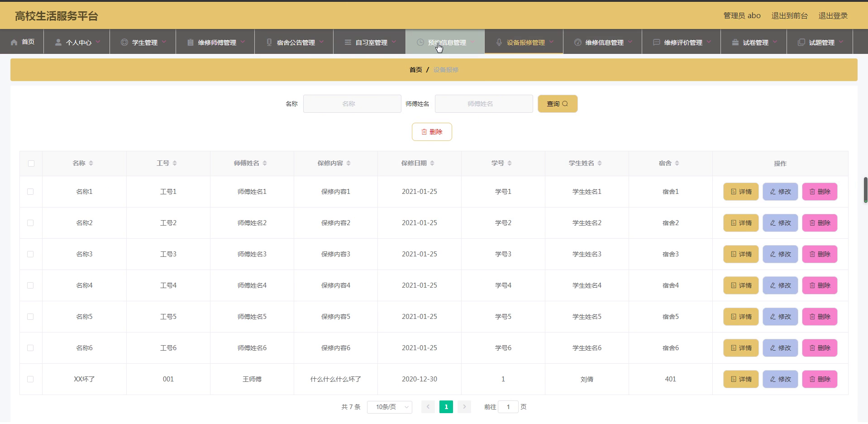Screen dimensions: 868x424
Task: Sort the 师傅姓名 column via sort arrows
Action: click(265, 163)
